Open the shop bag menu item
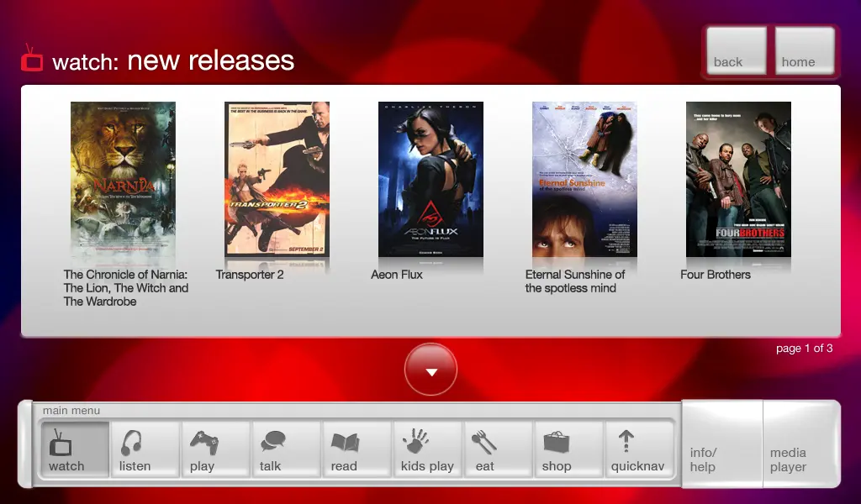This screenshot has width=861, height=504. (568, 449)
